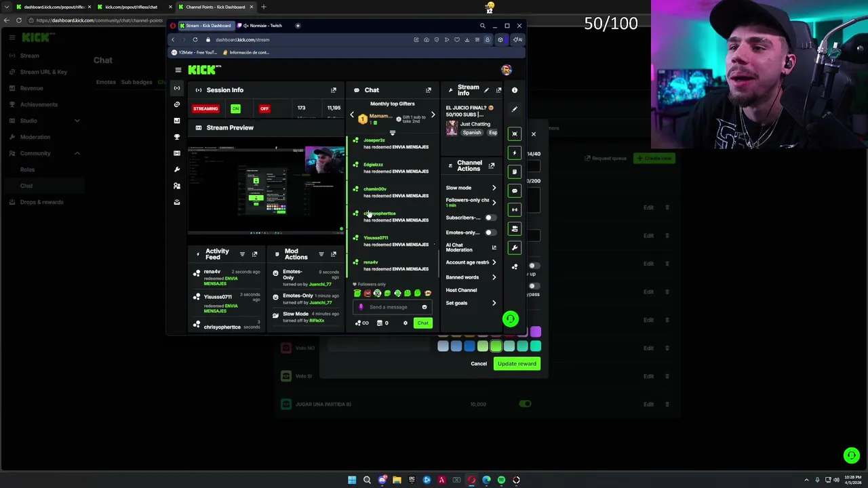Expand Studio in the background dashboard sidebar
Image resolution: width=868 pixels, height=488 pixels.
click(x=77, y=121)
